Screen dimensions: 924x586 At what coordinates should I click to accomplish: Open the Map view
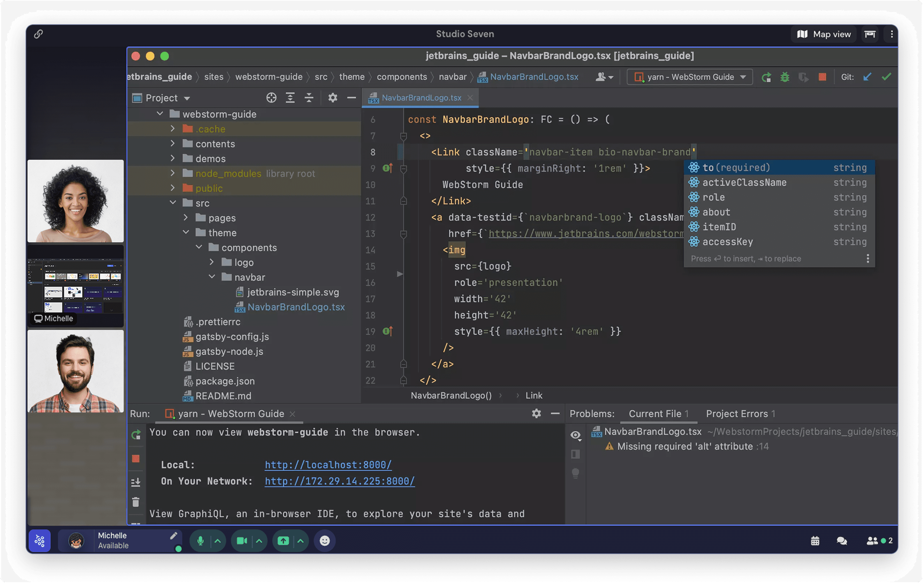824,34
